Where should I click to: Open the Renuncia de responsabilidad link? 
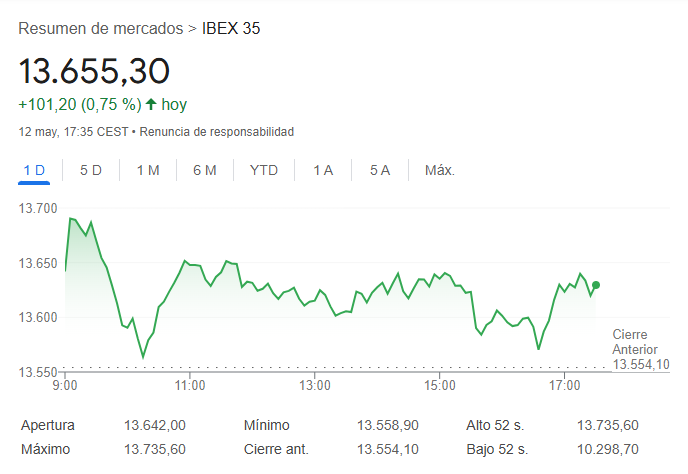(x=217, y=132)
